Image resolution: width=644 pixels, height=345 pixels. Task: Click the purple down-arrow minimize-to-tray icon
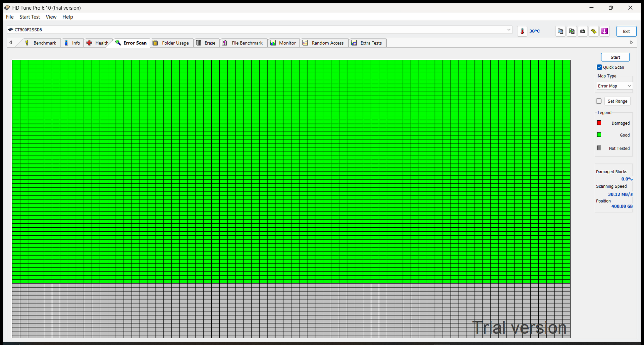pyautogui.click(x=605, y=31)
